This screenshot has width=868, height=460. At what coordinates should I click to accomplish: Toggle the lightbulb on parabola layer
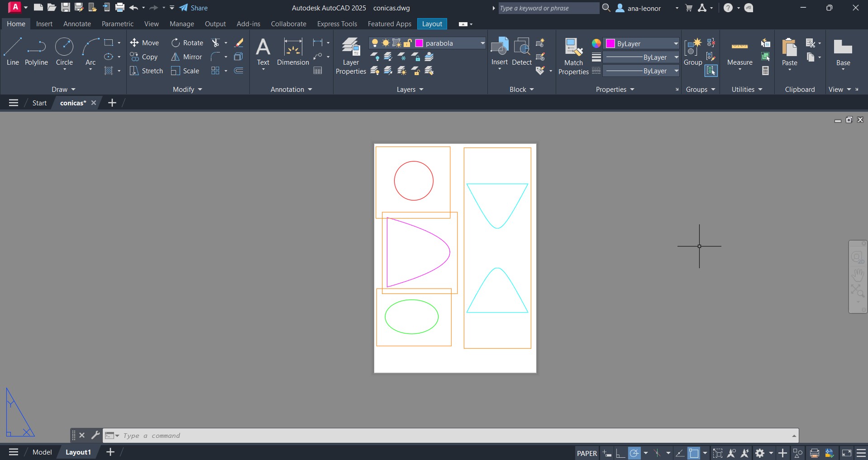375,43
